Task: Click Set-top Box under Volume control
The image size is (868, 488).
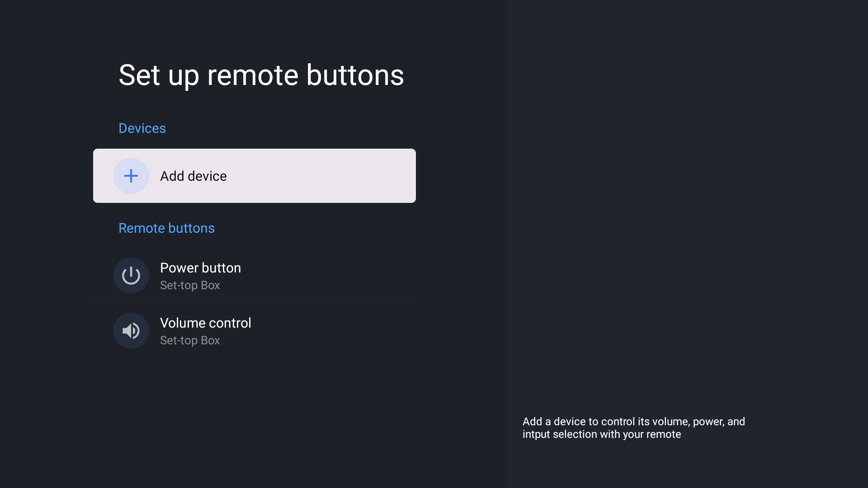Action: pos(190,341)
